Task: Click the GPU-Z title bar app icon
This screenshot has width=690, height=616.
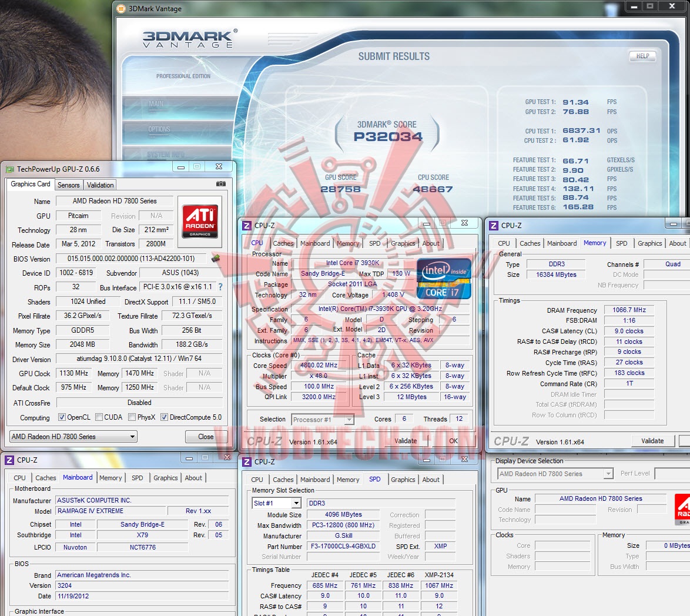Action: point(9,169)
